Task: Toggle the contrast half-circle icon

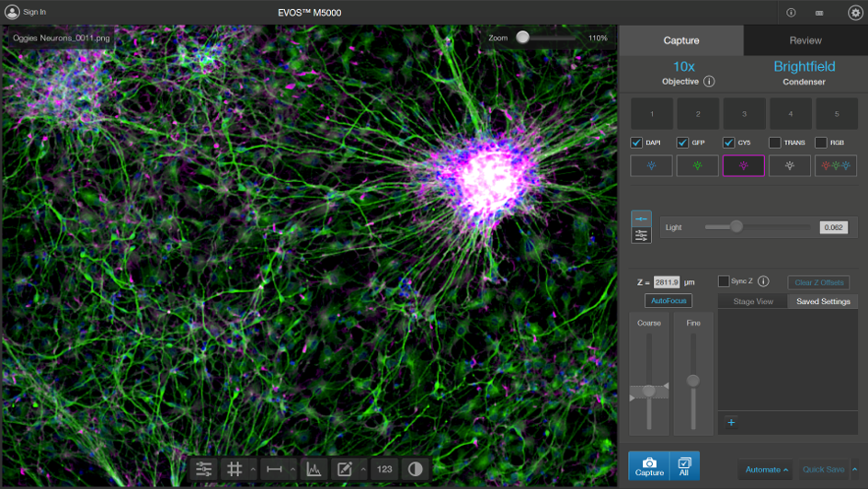Action: 415,469
